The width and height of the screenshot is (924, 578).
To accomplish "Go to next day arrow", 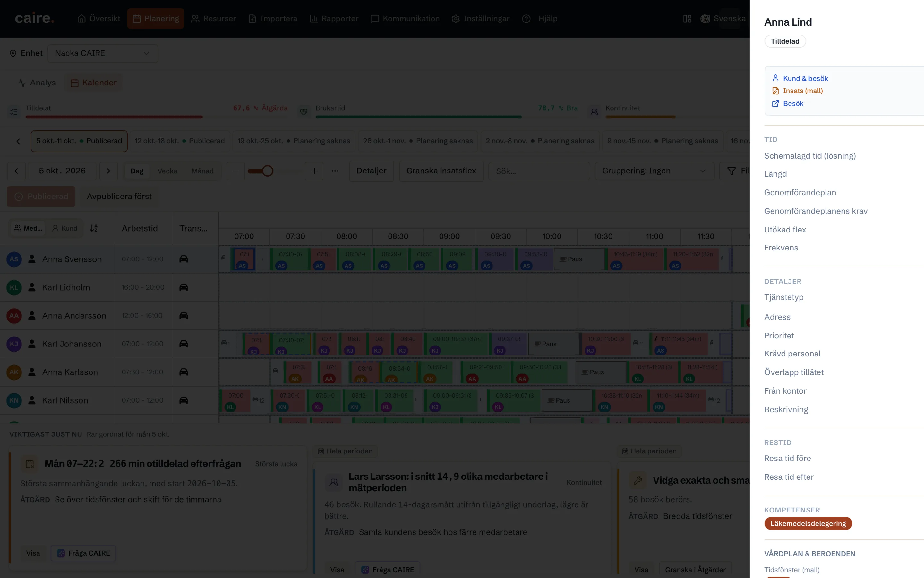I will tap(108, 171).
